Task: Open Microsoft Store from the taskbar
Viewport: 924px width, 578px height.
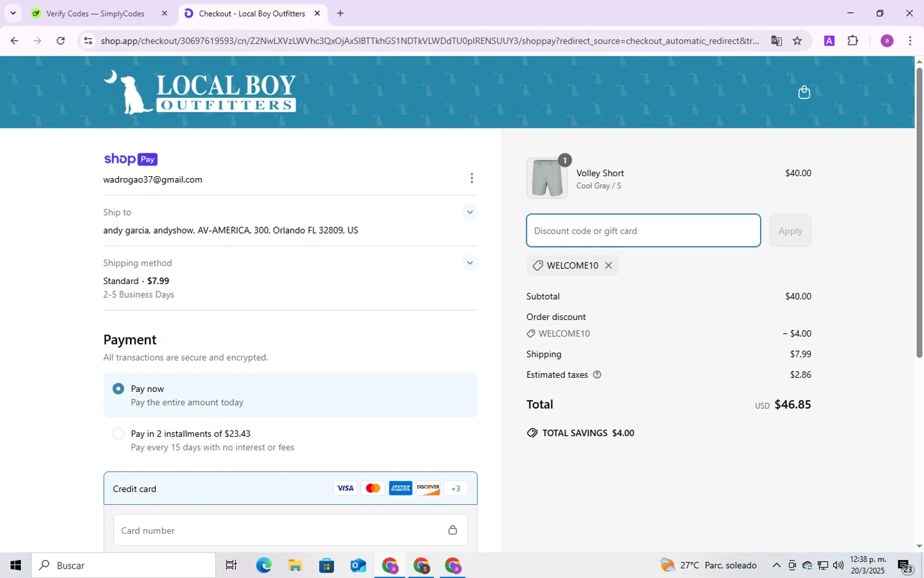Action: (326, 565)
